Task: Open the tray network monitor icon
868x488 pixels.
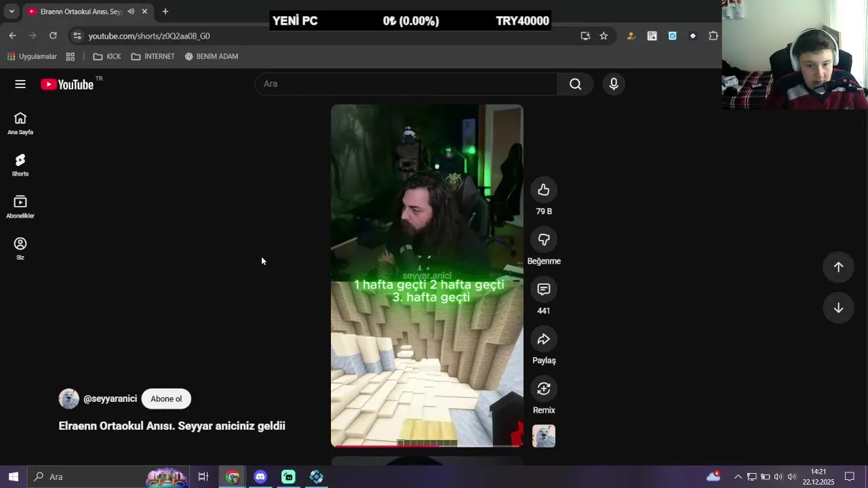Action: pos(751,476)
